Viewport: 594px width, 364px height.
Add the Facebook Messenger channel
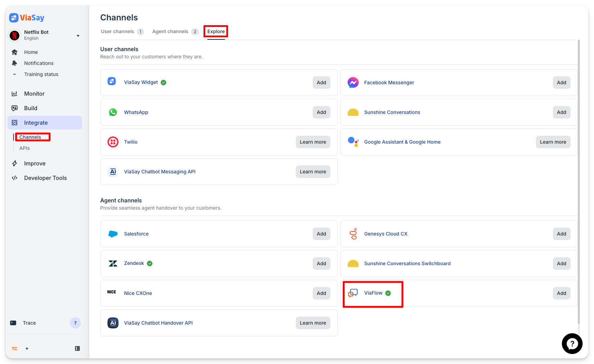tap(562, 83)
